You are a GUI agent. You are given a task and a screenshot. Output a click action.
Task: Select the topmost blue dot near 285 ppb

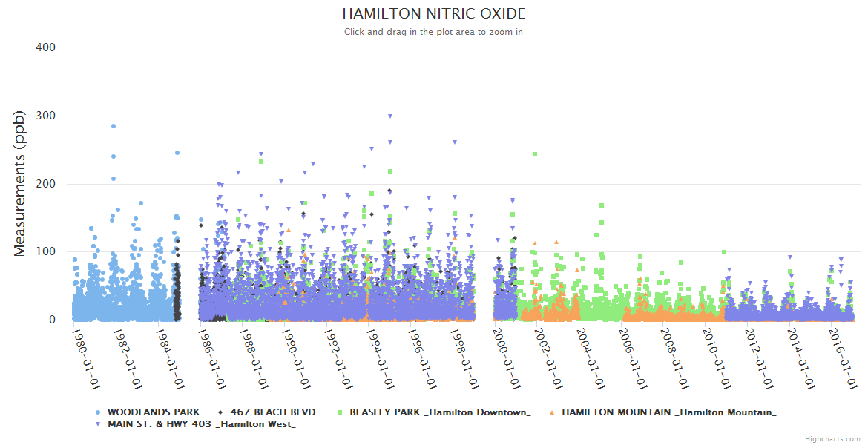pos(114,126)
